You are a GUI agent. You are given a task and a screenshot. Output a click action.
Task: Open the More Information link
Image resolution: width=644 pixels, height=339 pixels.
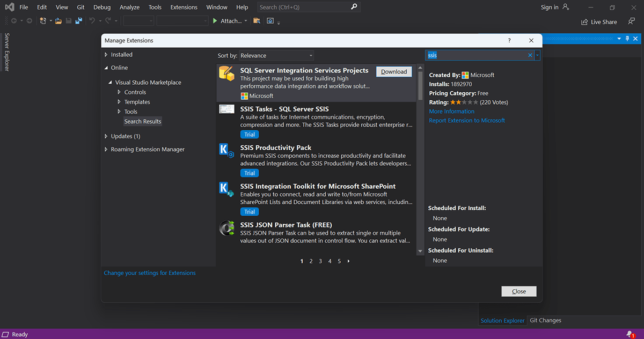(x=452, y=112)
